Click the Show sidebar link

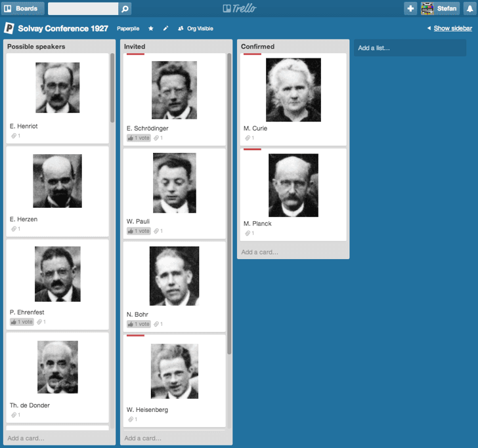click(452, 28)
